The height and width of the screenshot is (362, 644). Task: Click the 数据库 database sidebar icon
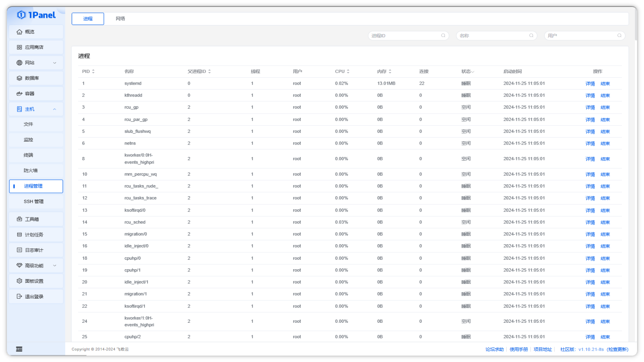pos(19,79)
